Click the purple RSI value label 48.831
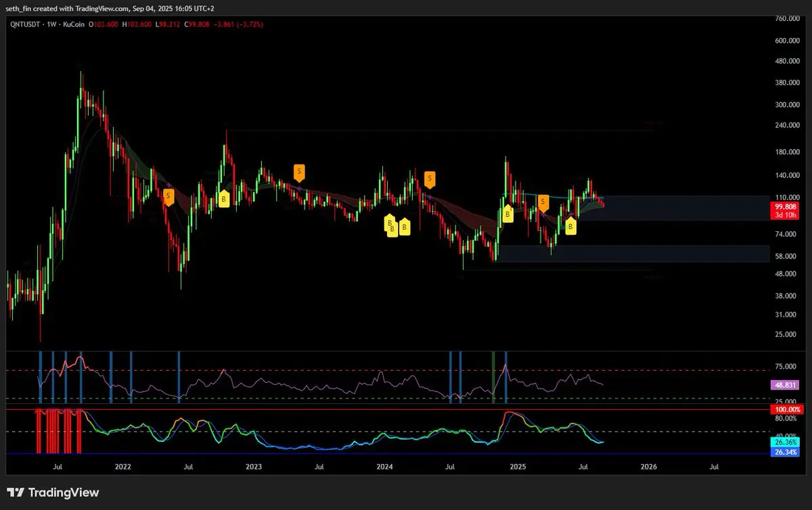The height and width of the screenshot is (510, 812). coord(786,384)
